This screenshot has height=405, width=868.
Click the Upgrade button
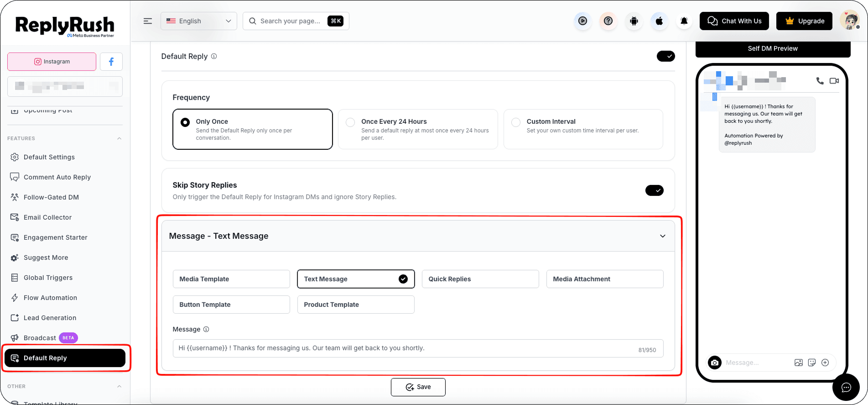coord(805,21)
